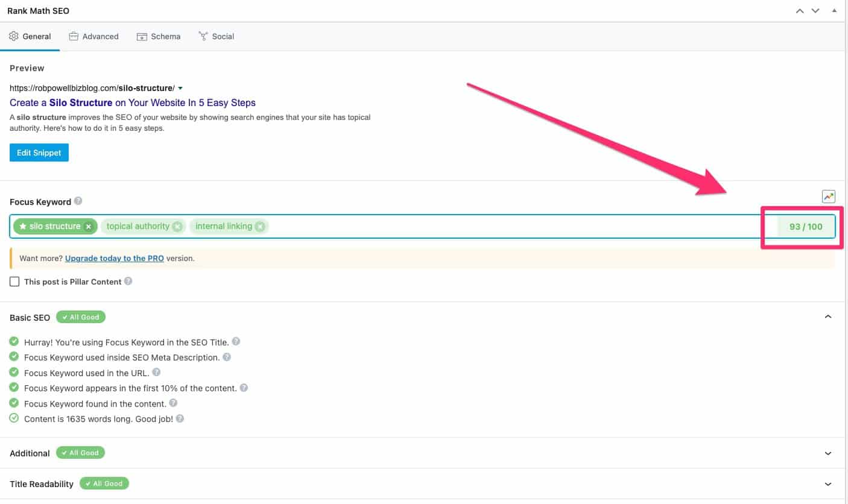Click inside the focus keyword input field

[x=422, y=226]
